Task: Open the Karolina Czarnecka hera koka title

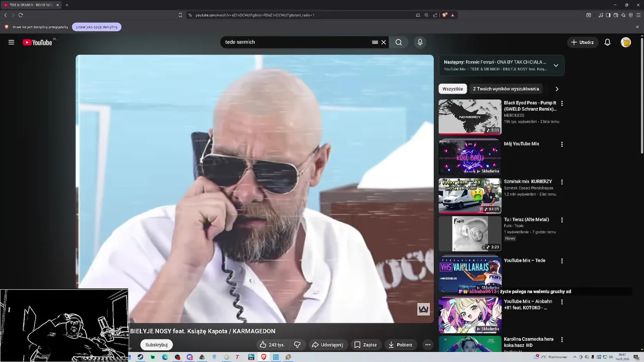Action: pos(528,342)
